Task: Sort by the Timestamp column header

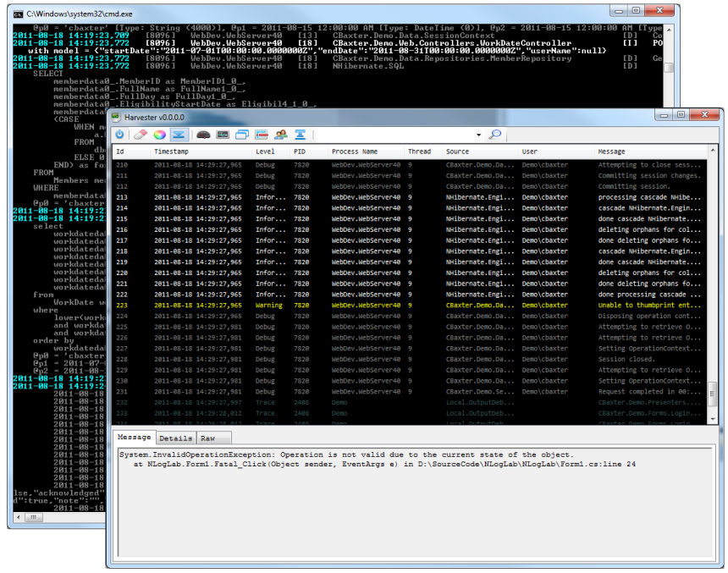Action: click(x=201, y=152)
